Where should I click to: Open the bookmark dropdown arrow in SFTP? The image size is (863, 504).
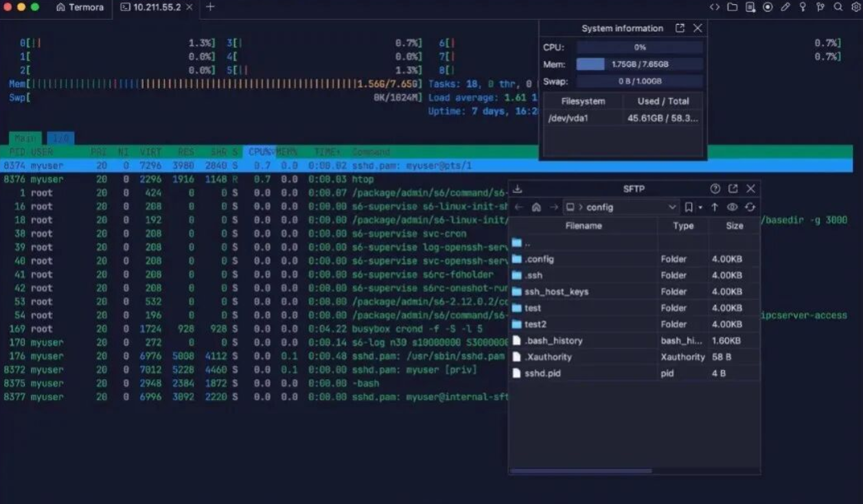[x=700, y=207]
